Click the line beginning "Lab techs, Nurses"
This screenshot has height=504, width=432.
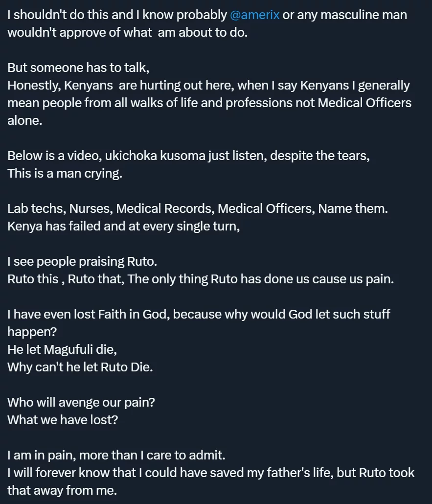(198, 208)
